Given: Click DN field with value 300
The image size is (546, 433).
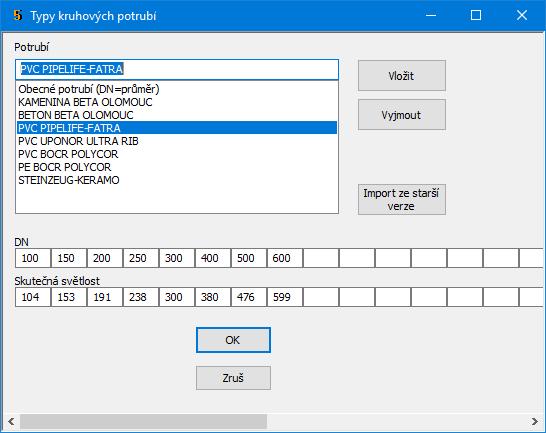Looking at the screenshot, I should (x=177, y=258).
